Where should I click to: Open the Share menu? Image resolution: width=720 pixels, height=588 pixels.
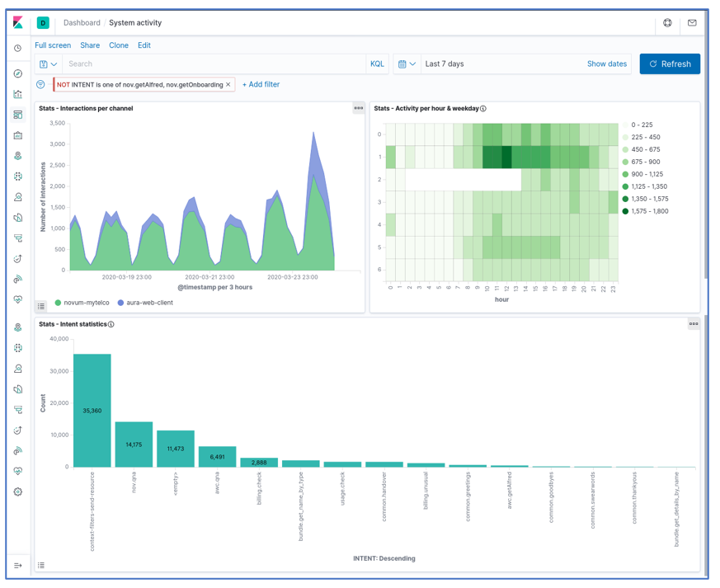coord(90,45)
